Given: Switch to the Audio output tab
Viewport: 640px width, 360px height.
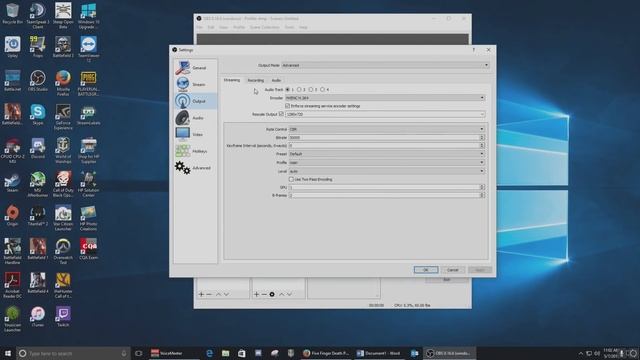Looking at the screenshot, I should point(276,80).
